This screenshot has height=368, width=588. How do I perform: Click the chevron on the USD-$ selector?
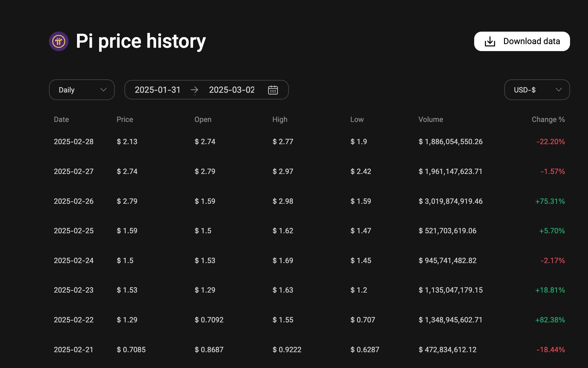(559, 90)
